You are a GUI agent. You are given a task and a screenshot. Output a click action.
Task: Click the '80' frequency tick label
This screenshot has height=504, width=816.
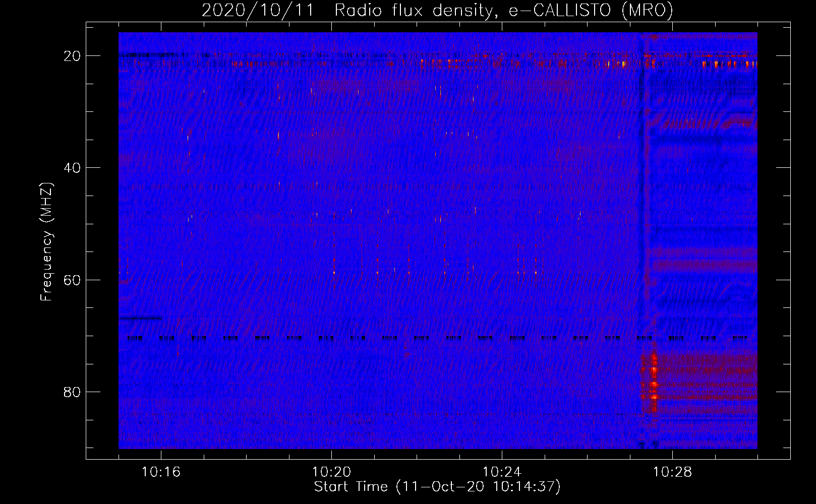click(x=73, y=392)
